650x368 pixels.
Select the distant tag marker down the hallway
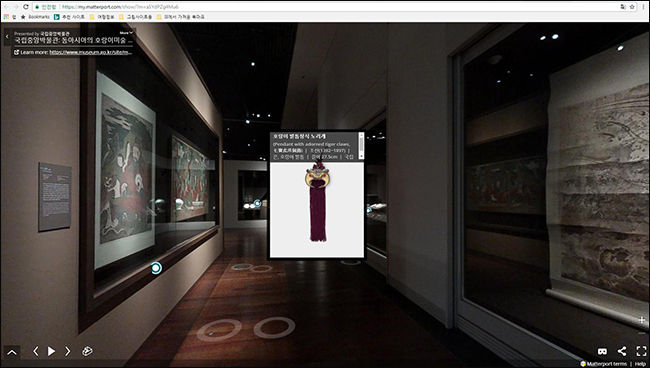[257, 203]
